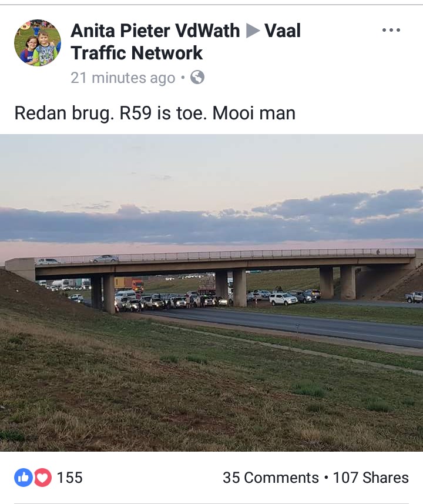Open the three-dot post options menu
The width and height of the screenshot is (423, 504).
pyautogui.click(x=391, y=30)
